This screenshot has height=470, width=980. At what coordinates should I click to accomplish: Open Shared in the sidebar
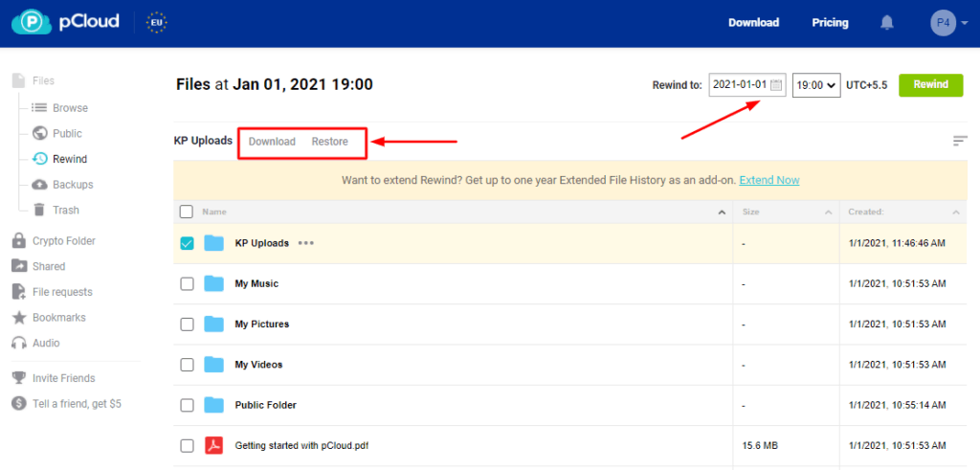49,266
